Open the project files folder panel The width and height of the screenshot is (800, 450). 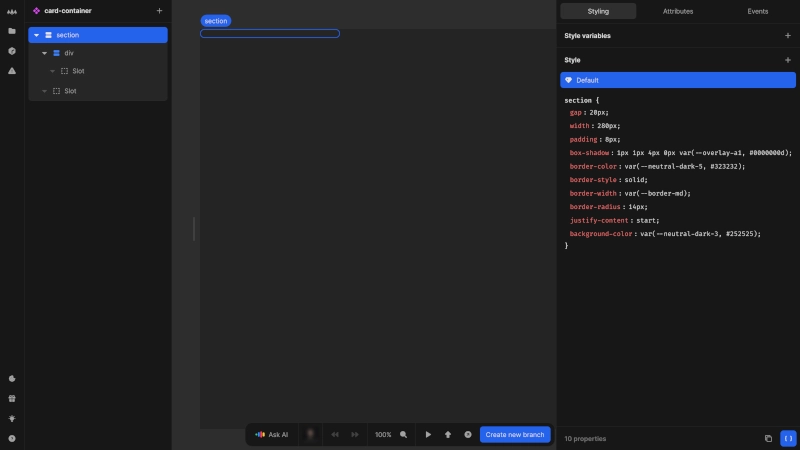12,31
